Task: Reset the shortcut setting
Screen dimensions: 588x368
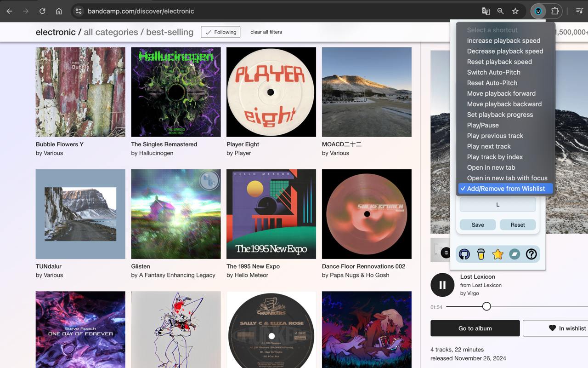Action: click(x=518, y=224)
